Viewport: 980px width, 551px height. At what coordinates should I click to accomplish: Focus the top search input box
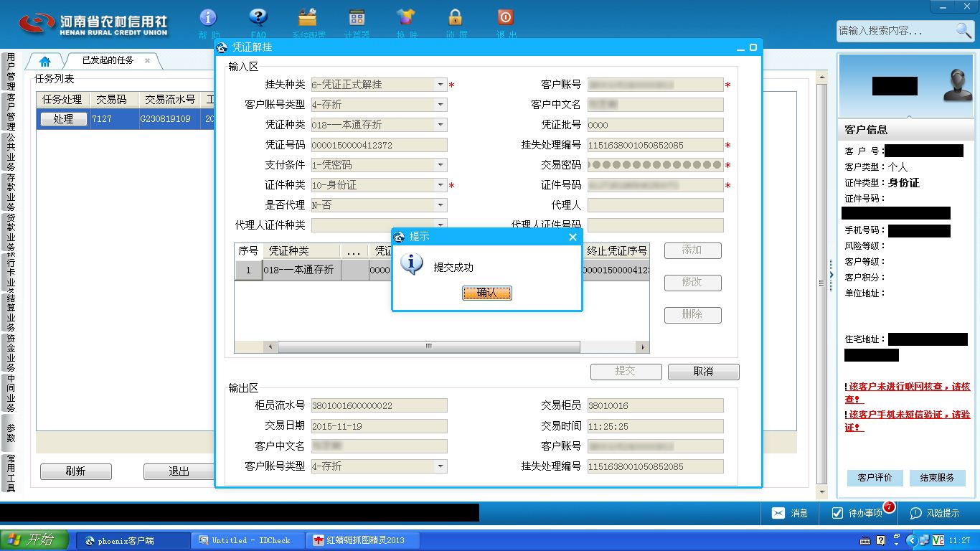click(895, 31)
